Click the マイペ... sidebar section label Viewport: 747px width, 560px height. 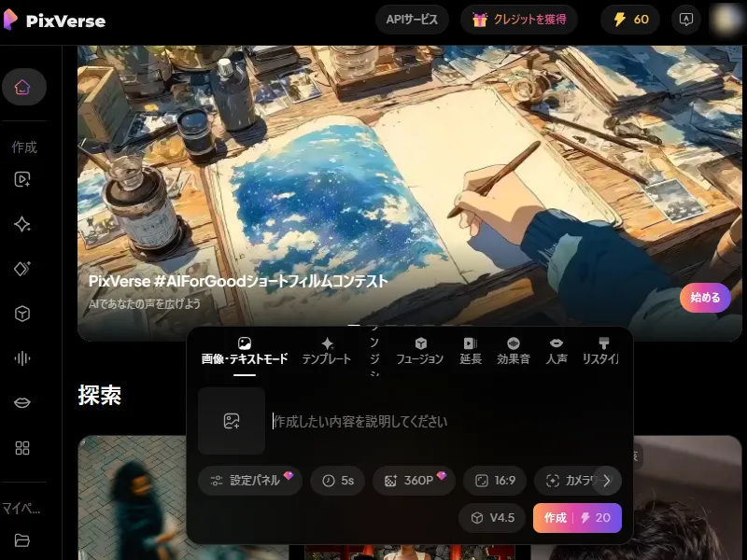tap(21, 509)
